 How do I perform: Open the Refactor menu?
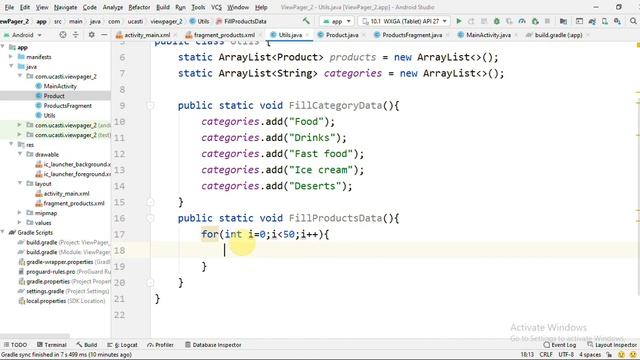tap(139, 7)
